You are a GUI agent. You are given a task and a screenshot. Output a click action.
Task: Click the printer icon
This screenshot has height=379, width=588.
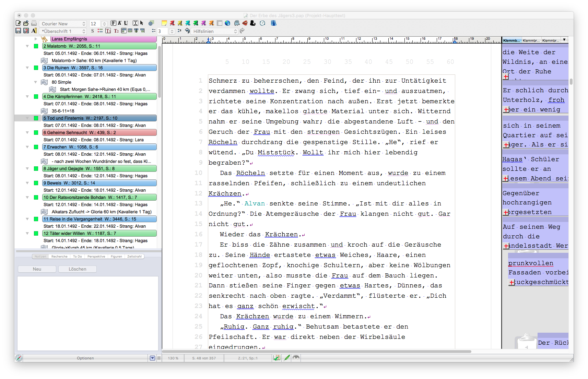(34, 23)
